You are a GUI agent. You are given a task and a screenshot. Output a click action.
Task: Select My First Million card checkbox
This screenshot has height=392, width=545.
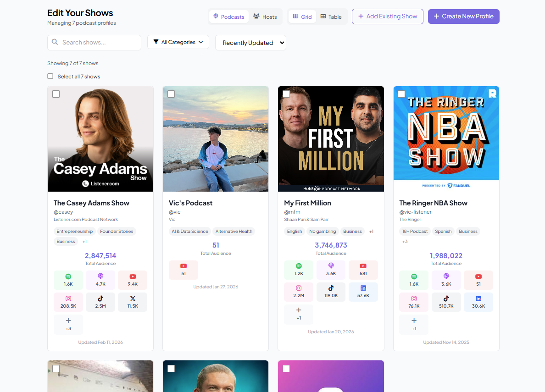[286, 94]
